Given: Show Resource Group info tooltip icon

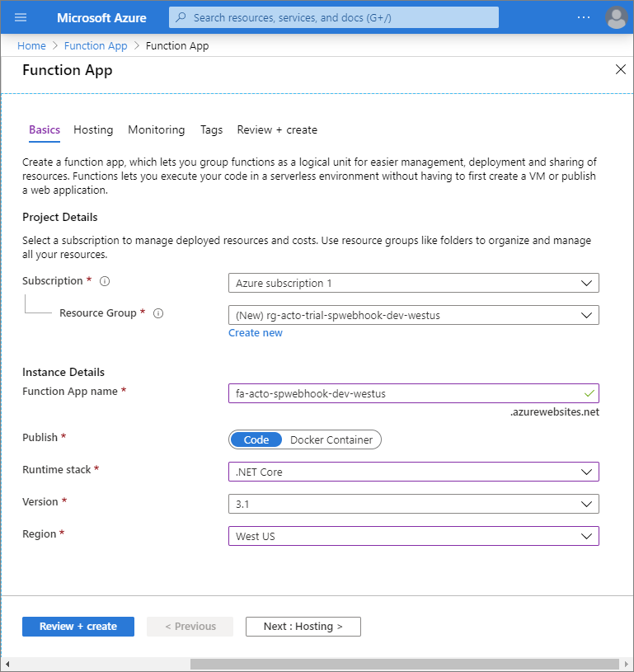Looking at the screenshot, I should click(x=158, y=313).
